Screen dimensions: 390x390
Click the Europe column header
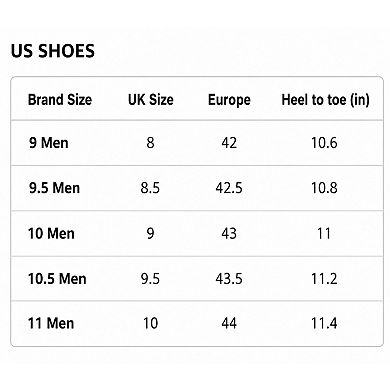(229, 100)
